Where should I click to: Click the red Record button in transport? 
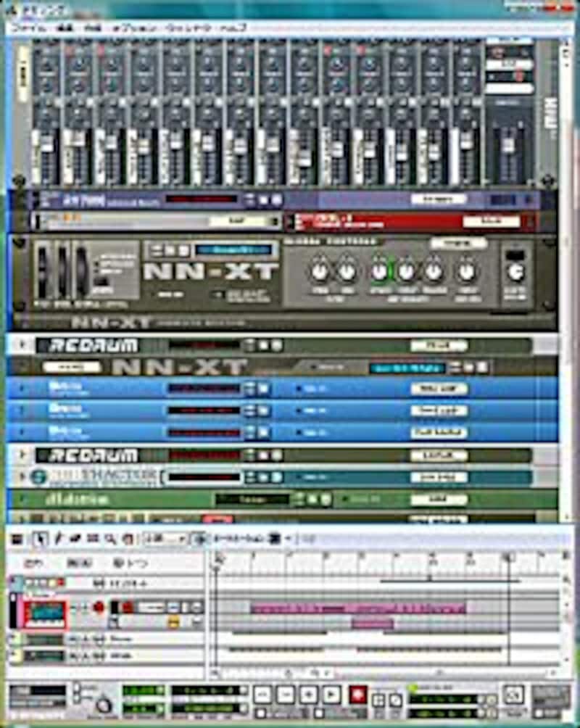coord(358,695)
